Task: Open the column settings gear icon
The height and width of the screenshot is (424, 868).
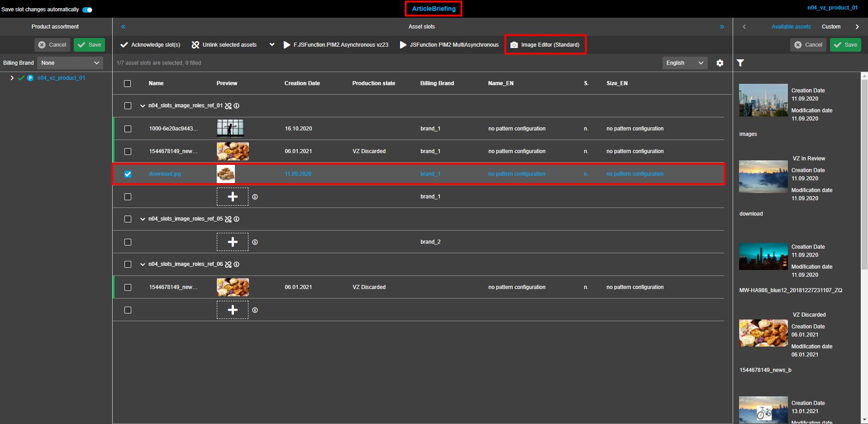Action: [x=720, y=63]
